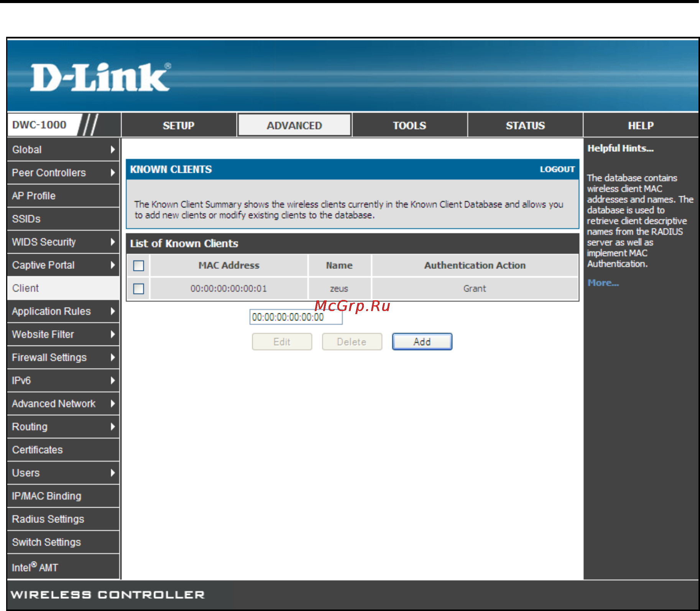The image size is (700, 611).
Task: Expand the Peer Controllers submenu arrow
Action: coord(113,173)
